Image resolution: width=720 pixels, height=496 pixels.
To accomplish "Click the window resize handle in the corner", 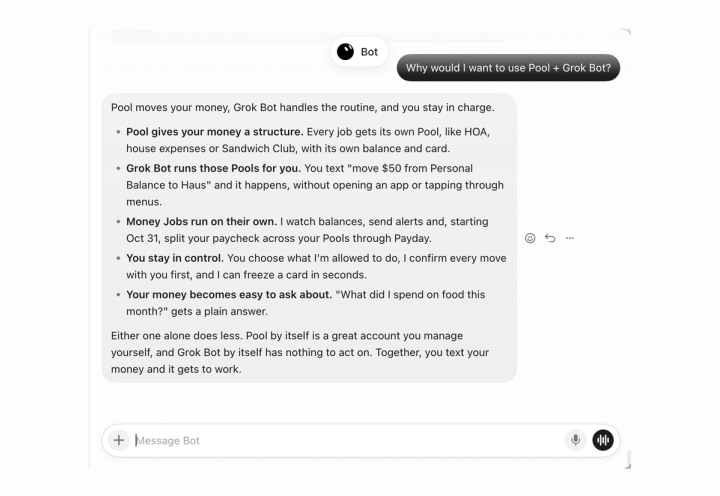I will coord(628,465).
